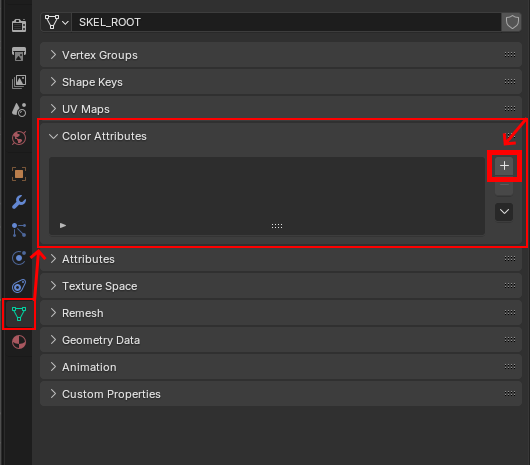
Task: Toggle fake user shield for SKEL_ROOT
Action: 512,22
